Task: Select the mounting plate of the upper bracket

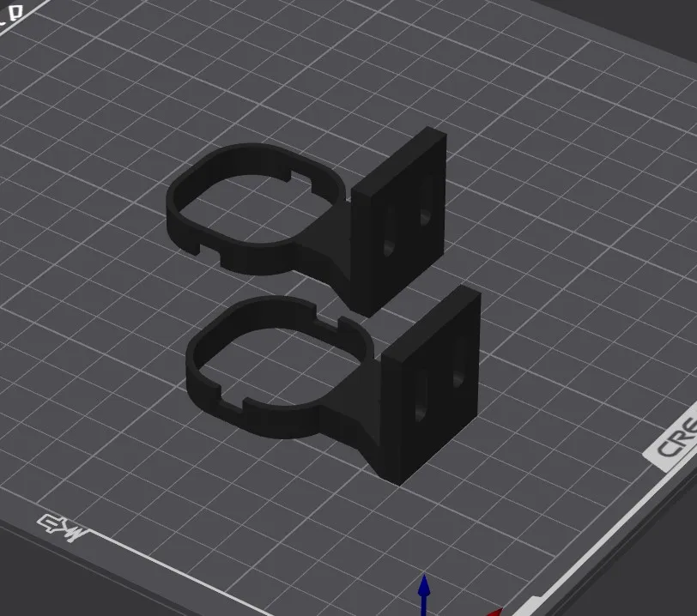Action: tap(403, 202)
